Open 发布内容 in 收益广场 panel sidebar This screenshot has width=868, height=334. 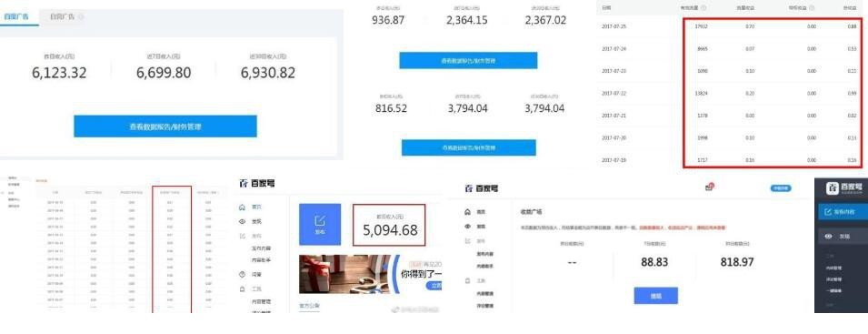coord(485,254)
